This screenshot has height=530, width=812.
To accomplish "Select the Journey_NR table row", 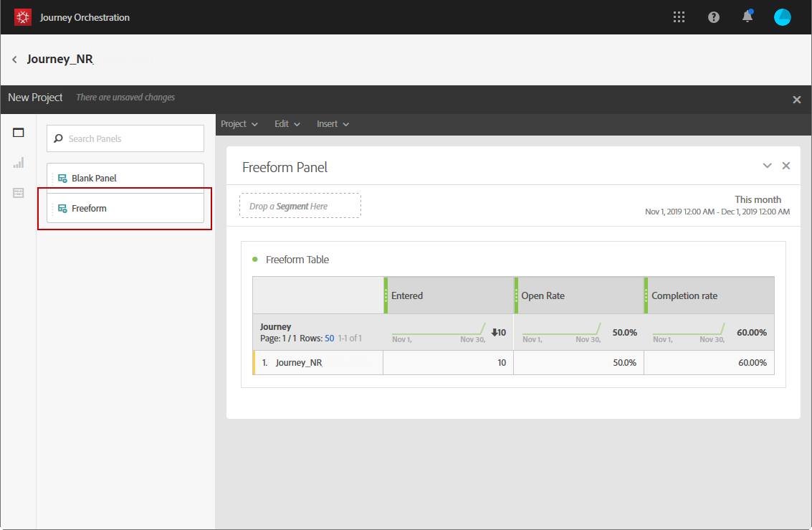I will point(513,363).
